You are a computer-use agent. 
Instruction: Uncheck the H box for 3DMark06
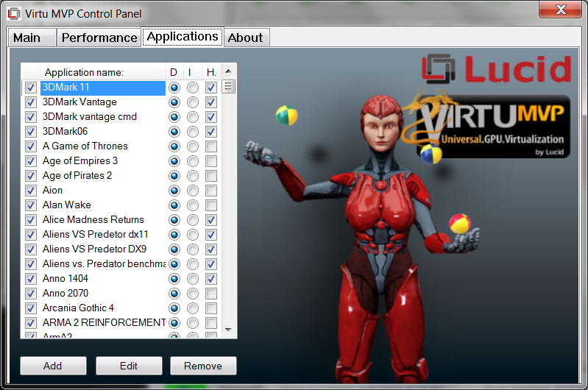[211, 132]
